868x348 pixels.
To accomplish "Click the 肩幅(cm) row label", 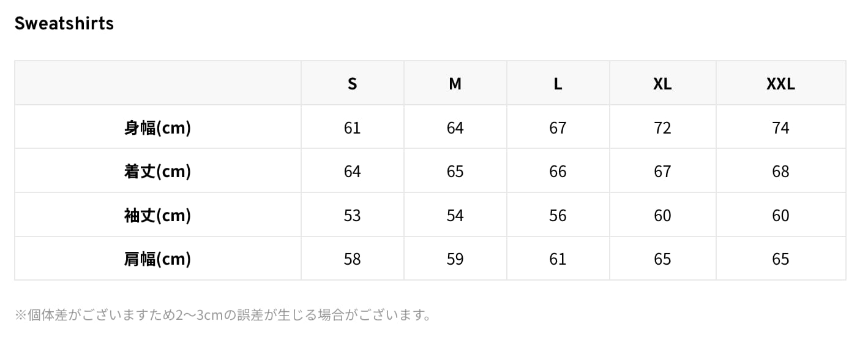I will (x=157, y=259).
